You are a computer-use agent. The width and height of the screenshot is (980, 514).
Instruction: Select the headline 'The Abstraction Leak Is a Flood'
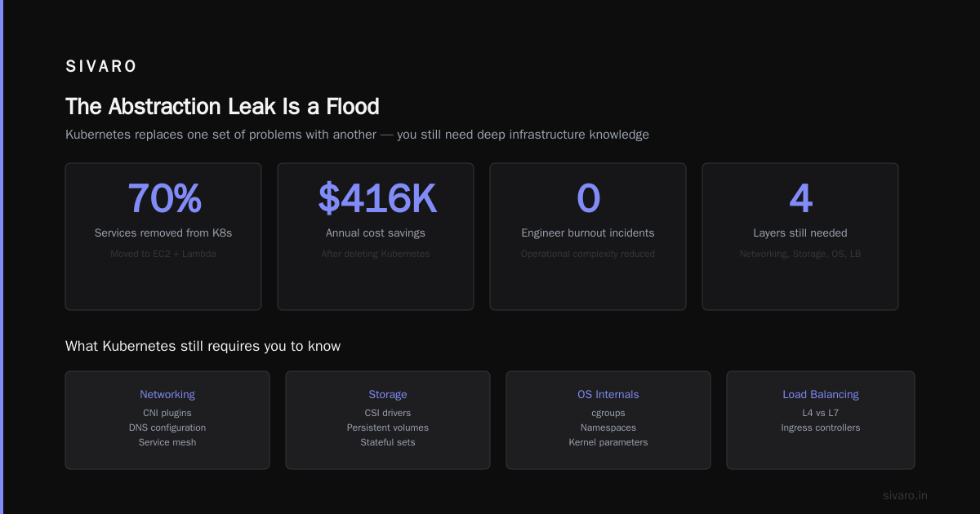click(222, 107)
